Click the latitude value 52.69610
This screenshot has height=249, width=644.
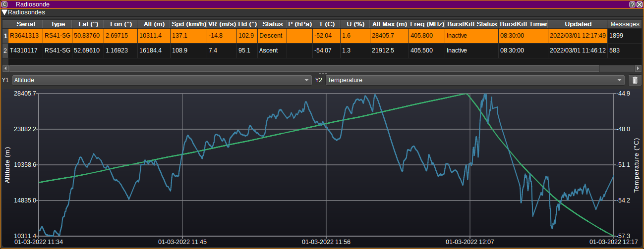(88, 50)
